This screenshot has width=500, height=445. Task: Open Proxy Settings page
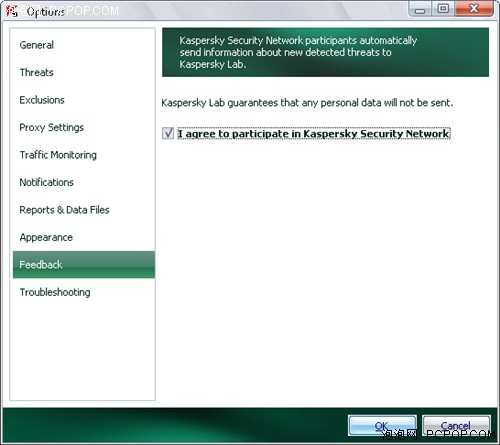(x=51, y=127)
